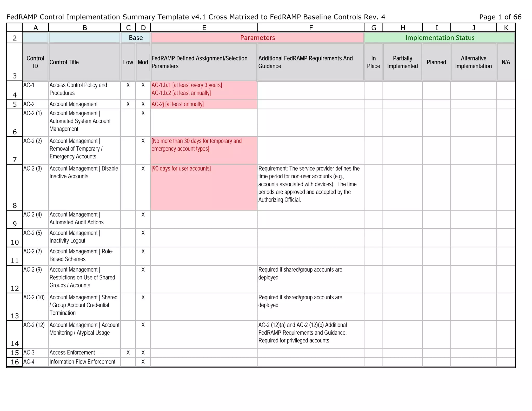Click the Control ID column heading
532x411 pixels.
(36, 62)
